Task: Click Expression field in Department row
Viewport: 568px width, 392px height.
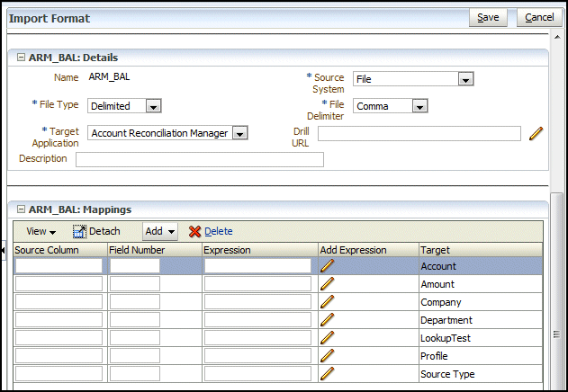Action: click(257, 319)
